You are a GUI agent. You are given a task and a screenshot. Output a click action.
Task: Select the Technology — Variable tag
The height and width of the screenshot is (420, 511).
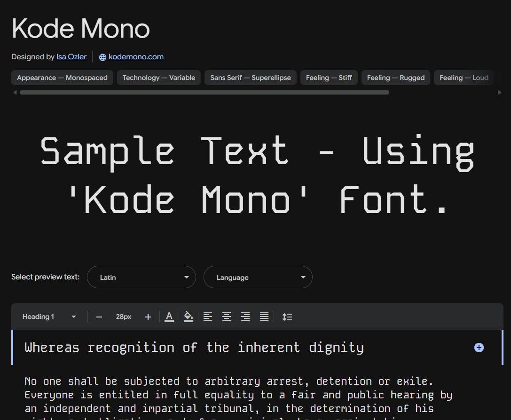point(159,78)
